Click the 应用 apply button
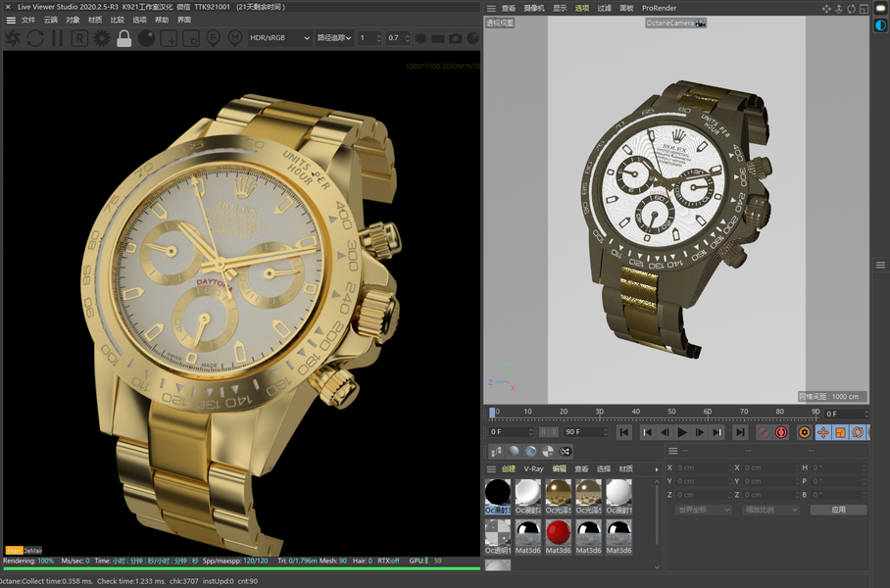The image size is (890, 588). coord(838,510)
